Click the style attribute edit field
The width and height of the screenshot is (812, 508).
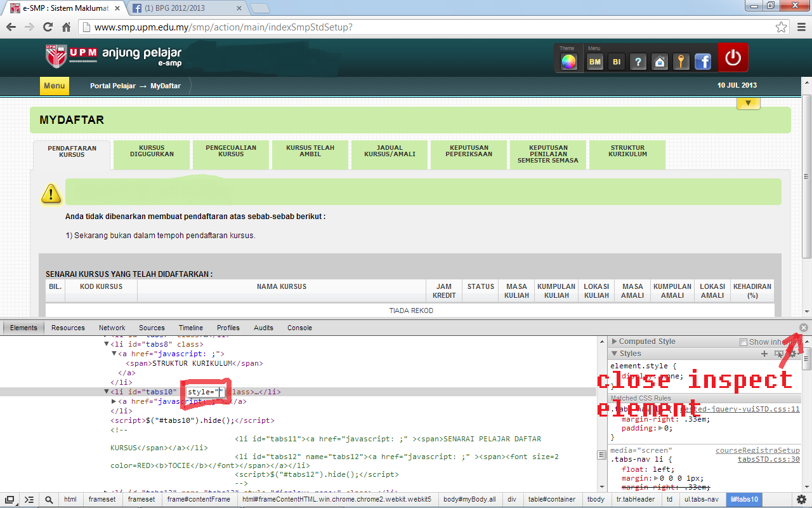tap(206, 392)
